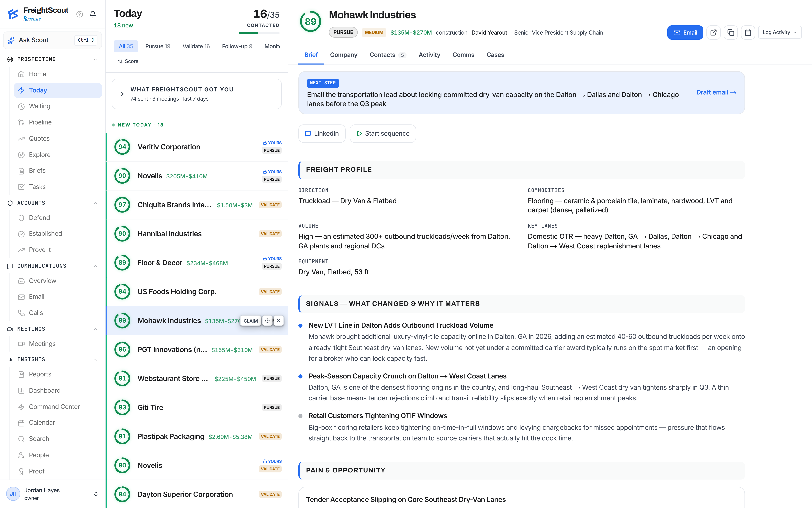The width and height of the screenshot is (812, 508).
Task: Click the Quotes trending icon
Action: (x=21, y=138)
